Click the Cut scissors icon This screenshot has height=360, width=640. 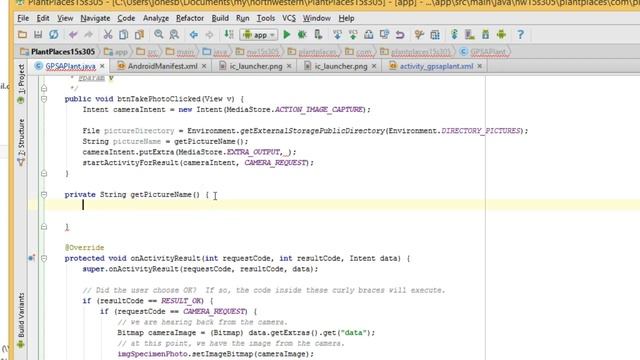pyautogui.click(x=108, y=35)
